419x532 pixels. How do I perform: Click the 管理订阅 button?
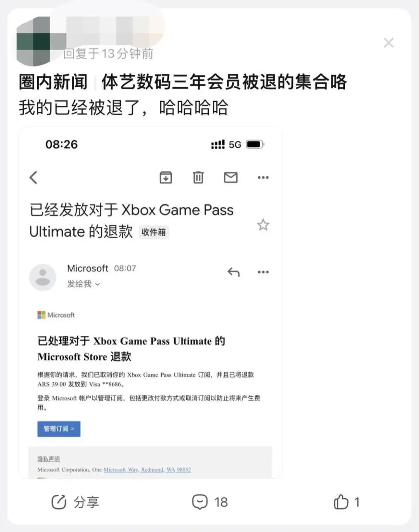tap(59, 429)
